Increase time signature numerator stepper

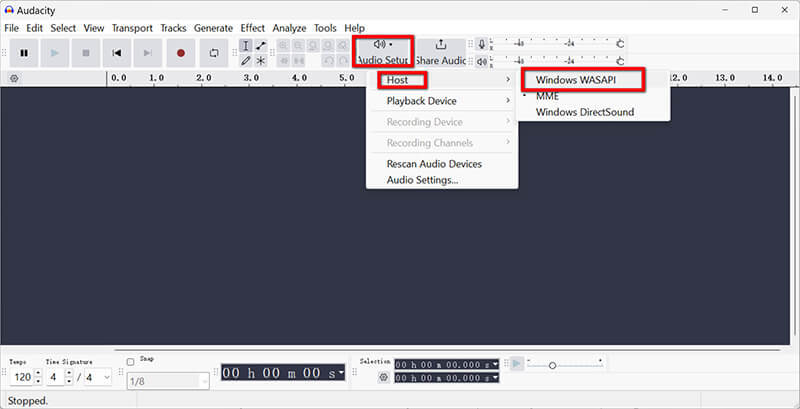pyautogui.click(x=69, y=374)
